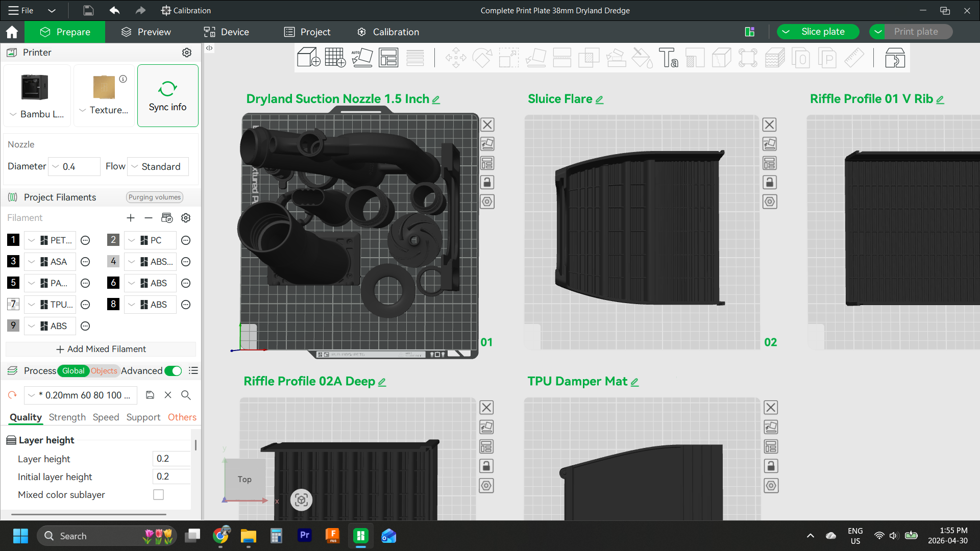Open the File menu
Image resolution: width=980 pixels, height=551 pixels.
(20, 10)
